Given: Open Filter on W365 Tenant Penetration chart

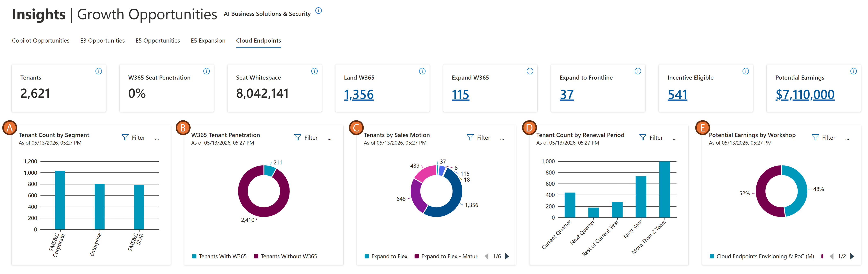Looking at the screenshot, I should pyautogui.click(x=306, y=137).
